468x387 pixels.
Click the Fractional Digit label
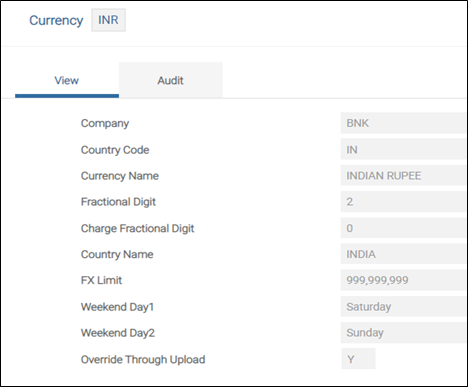coord(118,202)
